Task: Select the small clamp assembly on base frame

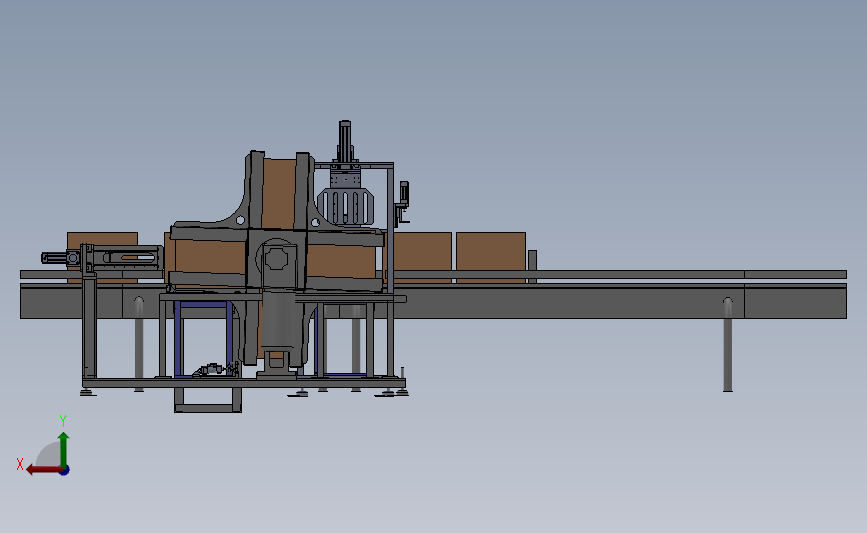Action: coord(216,370)
